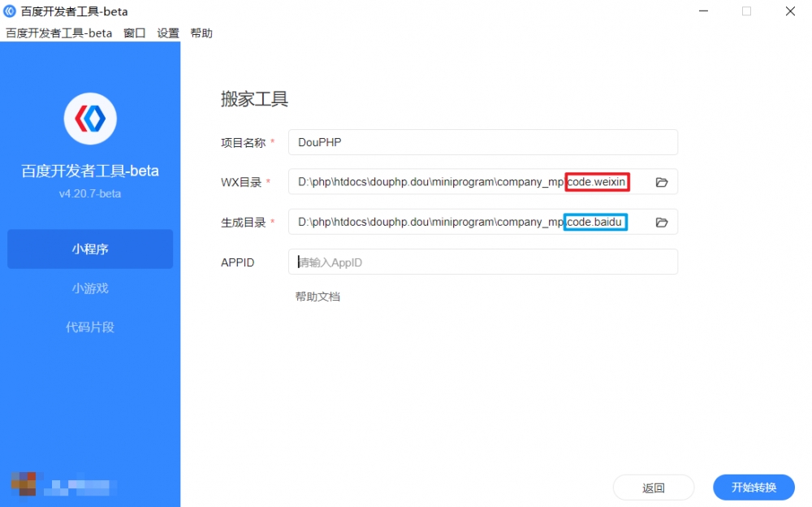Viewport: 812px width, 507px height.
Task: Switch to the 代码片段 section
Action: click(90, 327)
